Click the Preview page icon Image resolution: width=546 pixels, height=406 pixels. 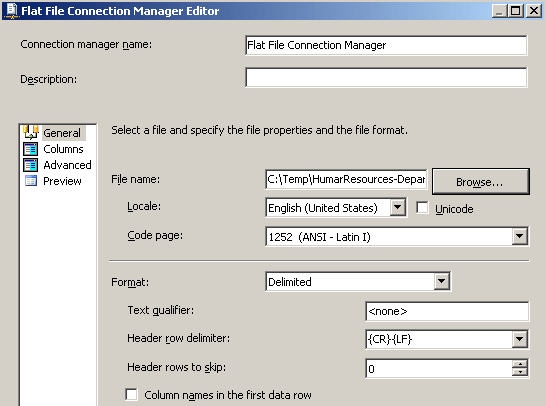click(x=31, y=181)
